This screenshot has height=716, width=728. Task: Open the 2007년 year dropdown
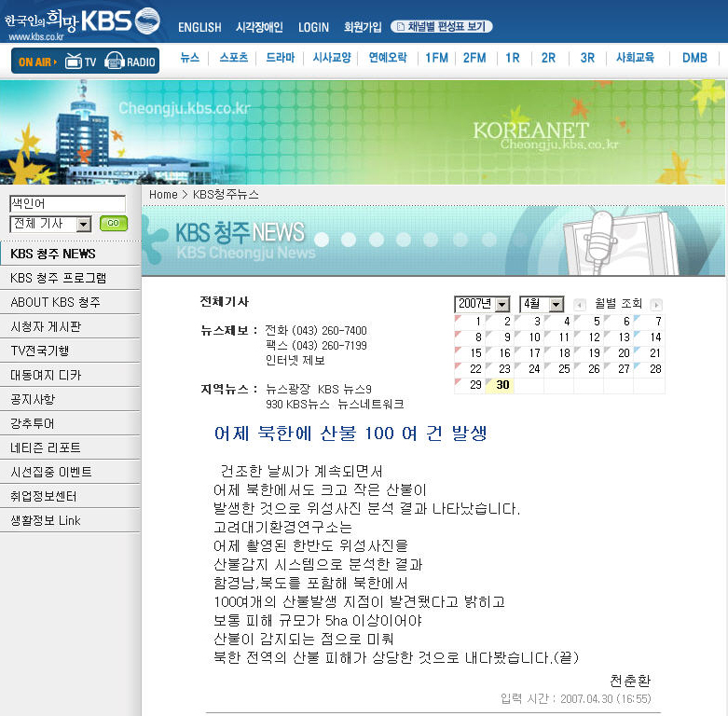pyautogui.click(x=482, y=304)
